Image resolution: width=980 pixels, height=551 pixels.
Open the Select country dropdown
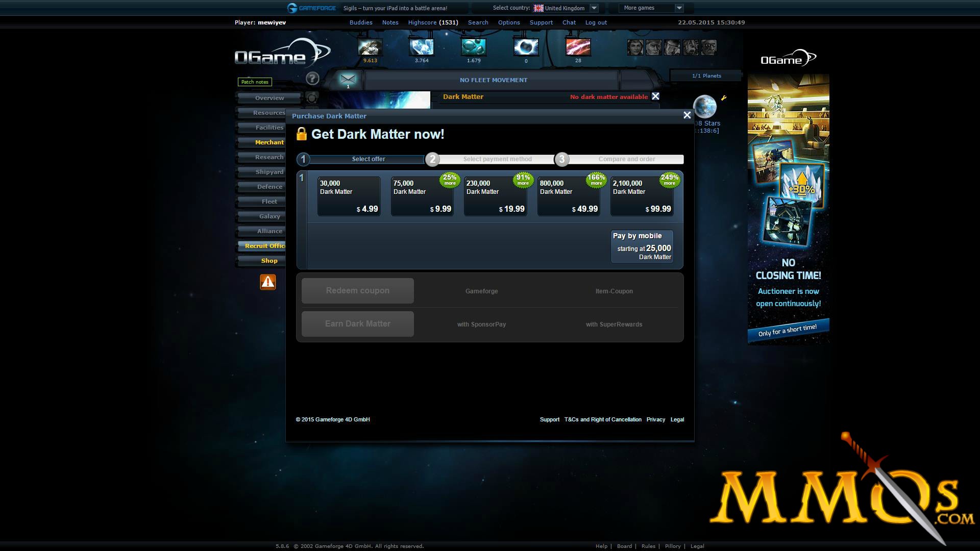[x=565, y=8]
